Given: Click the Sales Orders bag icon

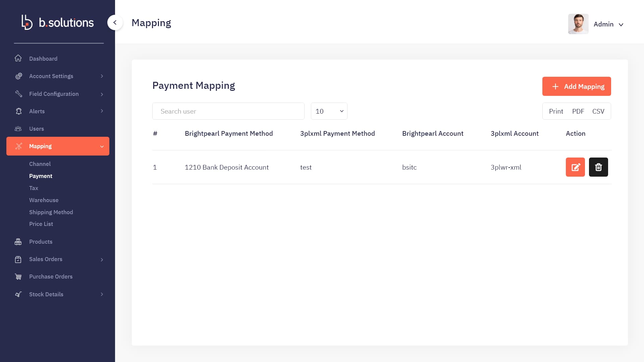Looking at the screenshot, I should (x=18, y=259).
